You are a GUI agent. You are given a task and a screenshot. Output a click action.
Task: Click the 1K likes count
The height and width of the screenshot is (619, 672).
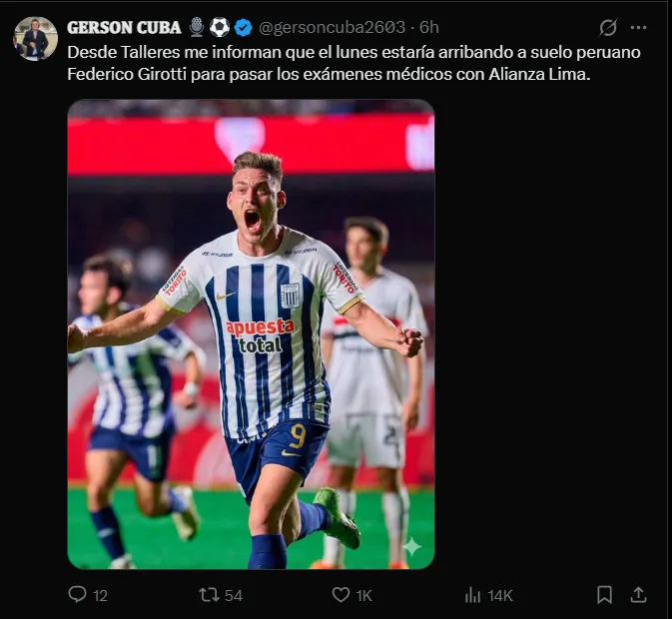pyautogui.click(x=364, y=596)
